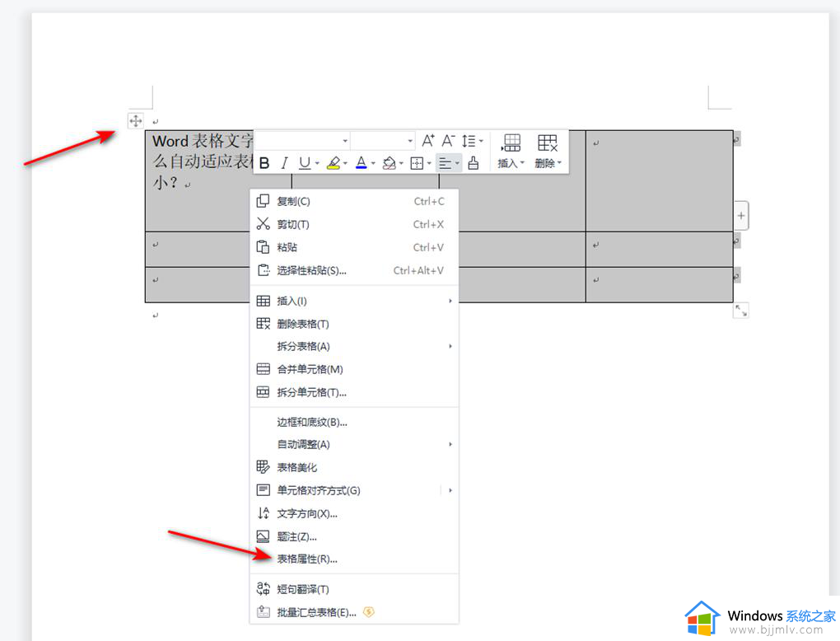Open underline style dropdown arrow
The height and width of the screenshot is (641, 840).
[x=317, y=163]
